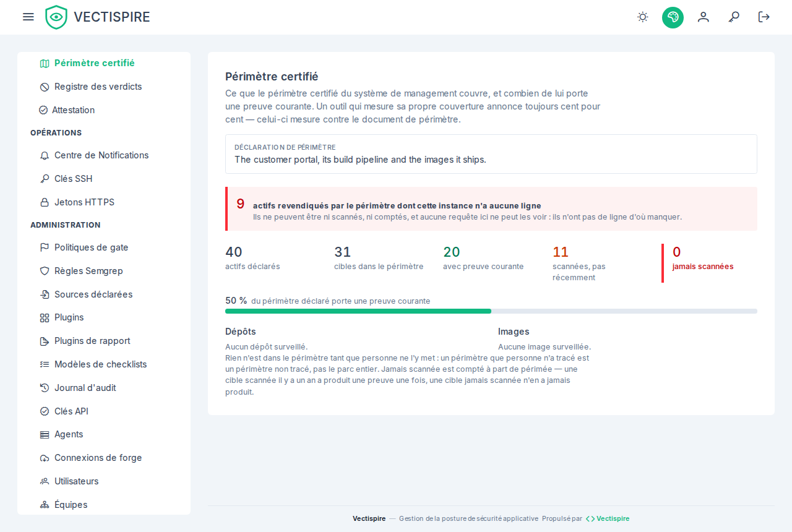
Task: Click the grid icon beside Plugins
Action: 45,317
